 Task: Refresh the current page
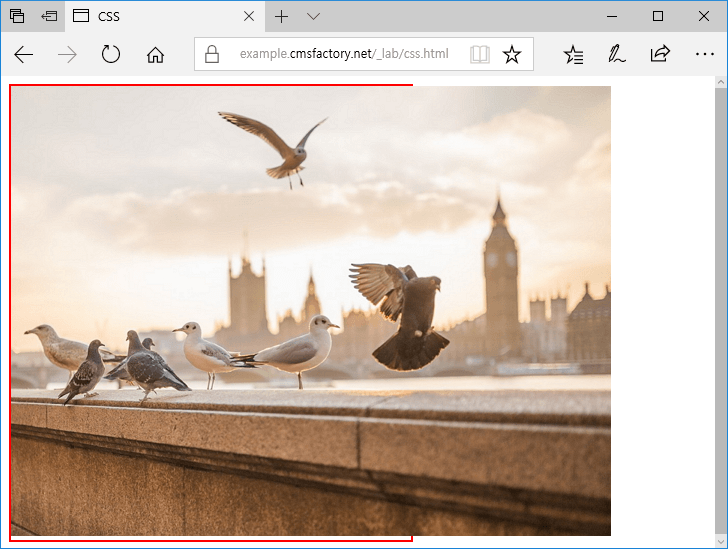[x=110, y=54]
